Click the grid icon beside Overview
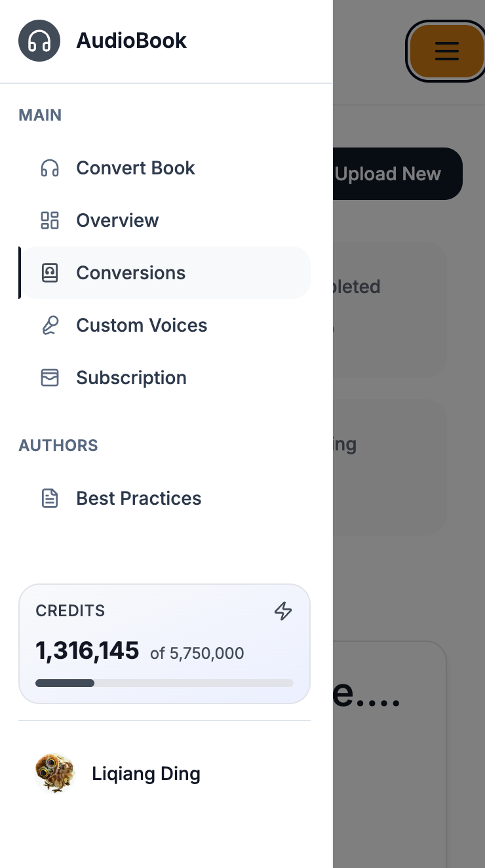Image resolution: width=485 pixels, height=868 pixels. coord(50,220)
